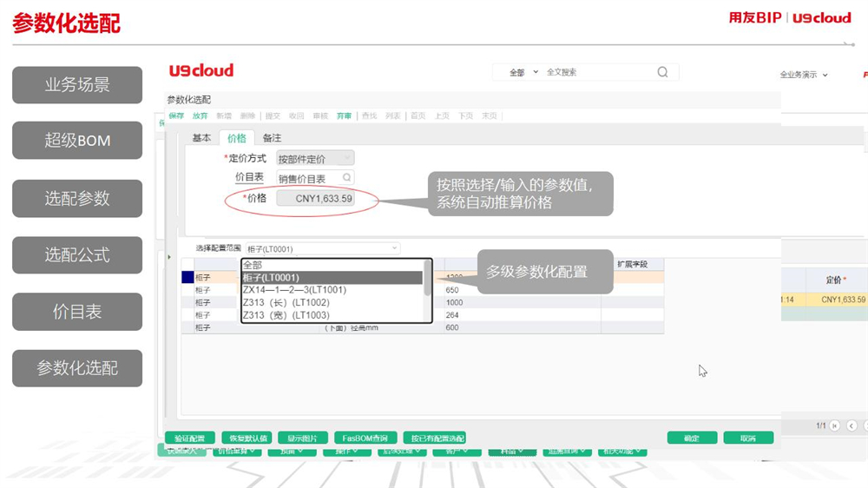Choose Z313（长）(LT1002) in the dropdown list
The height and width of the screenshot is (488, 868).
(332, 302)
